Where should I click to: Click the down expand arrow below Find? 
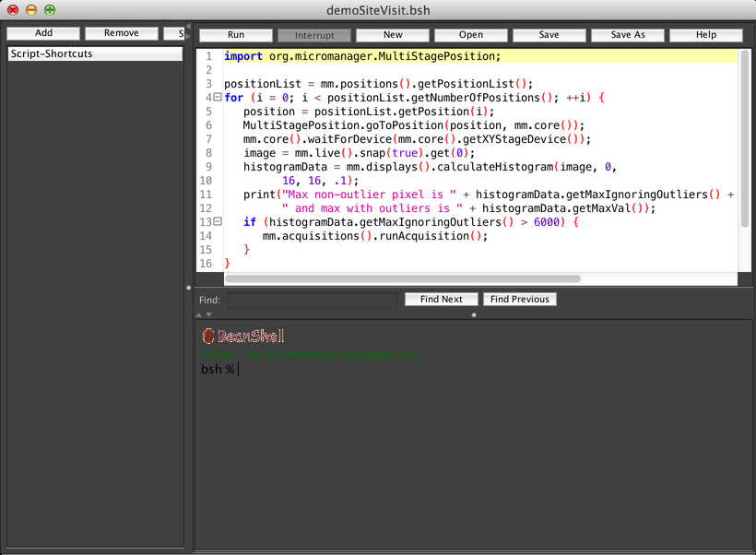[208, 314]
